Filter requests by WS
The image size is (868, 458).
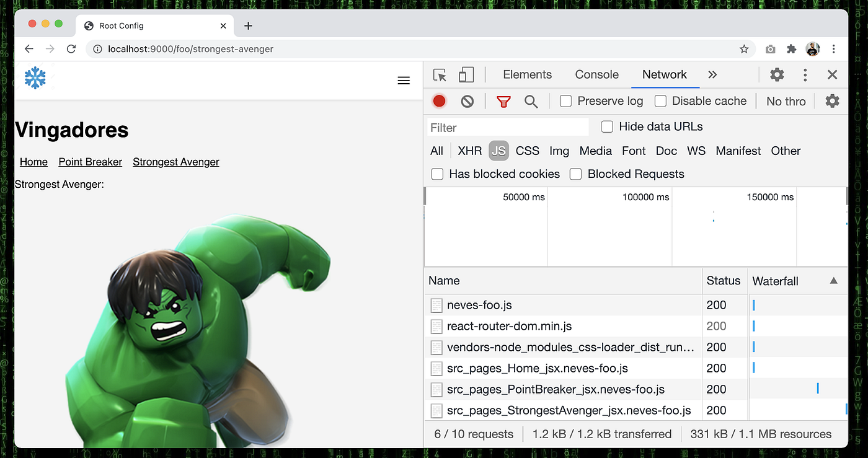(x=696, y=151)
